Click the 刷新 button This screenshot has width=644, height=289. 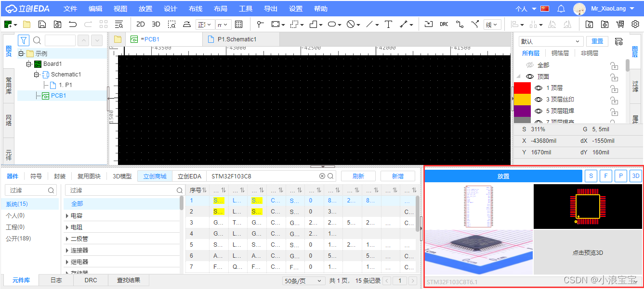point(358,176)
